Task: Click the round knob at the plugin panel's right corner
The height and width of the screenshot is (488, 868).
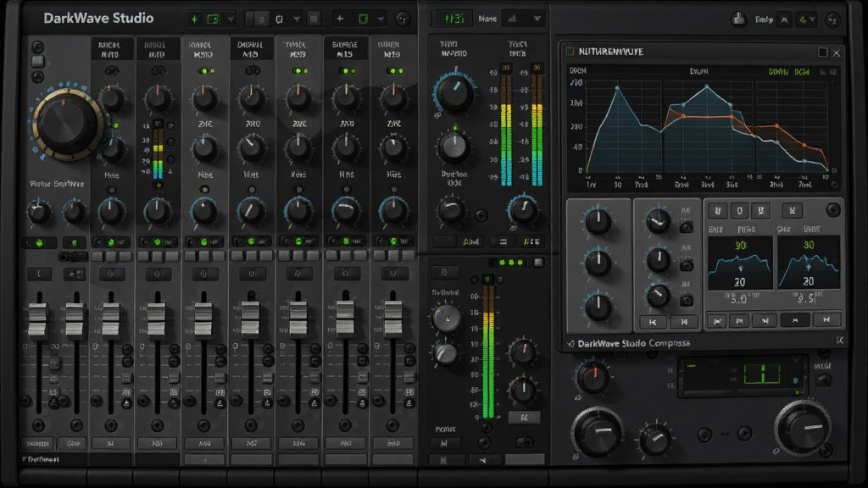Action: click(832, 210)
